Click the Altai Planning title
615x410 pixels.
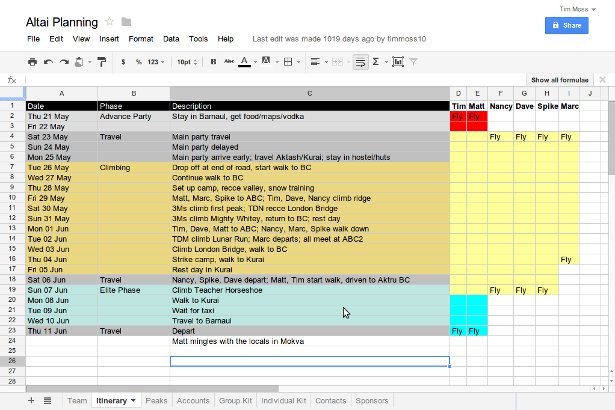(x=62, y=22)
